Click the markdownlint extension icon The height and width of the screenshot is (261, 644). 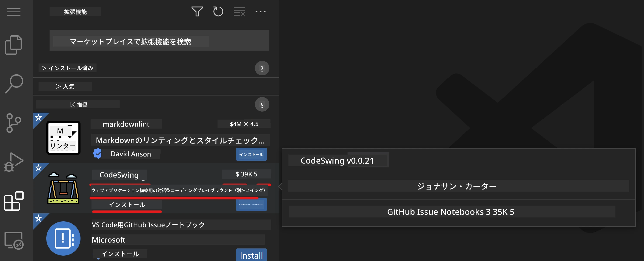(63, 138)
